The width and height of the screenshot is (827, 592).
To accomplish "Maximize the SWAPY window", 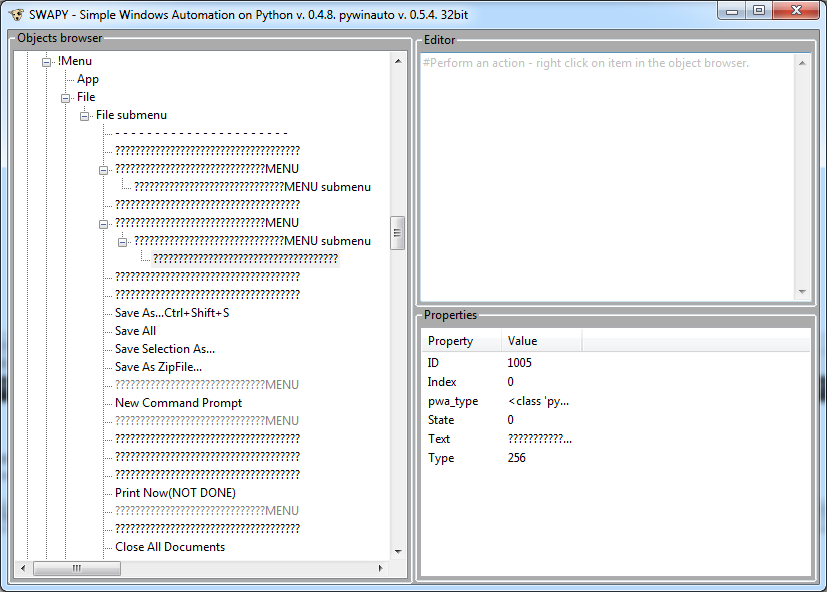I will pyautogui.click(x=759, y=11).
